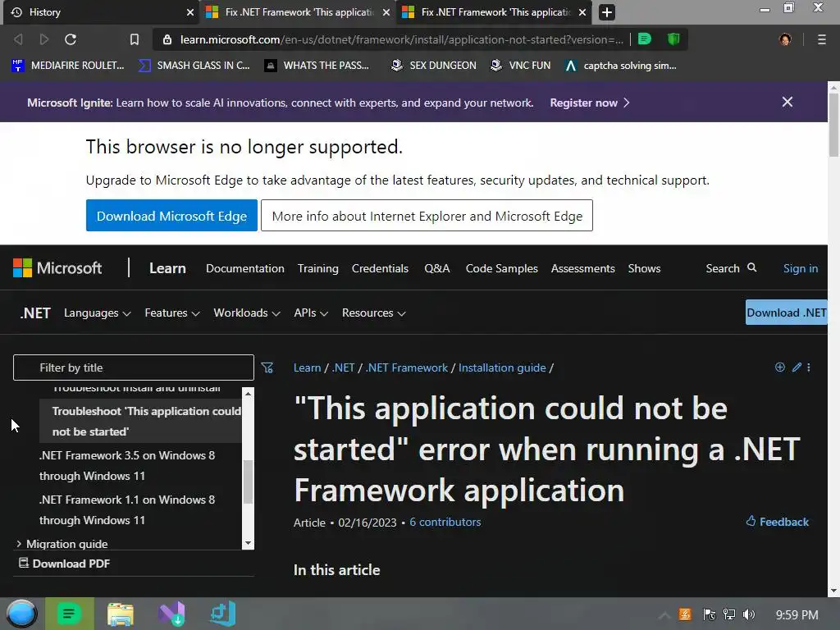Image resolution: width=840 pixels, height=630 pixels.
Task: Click the .NET Framework breadcrumb link
Action: (407, 367)
